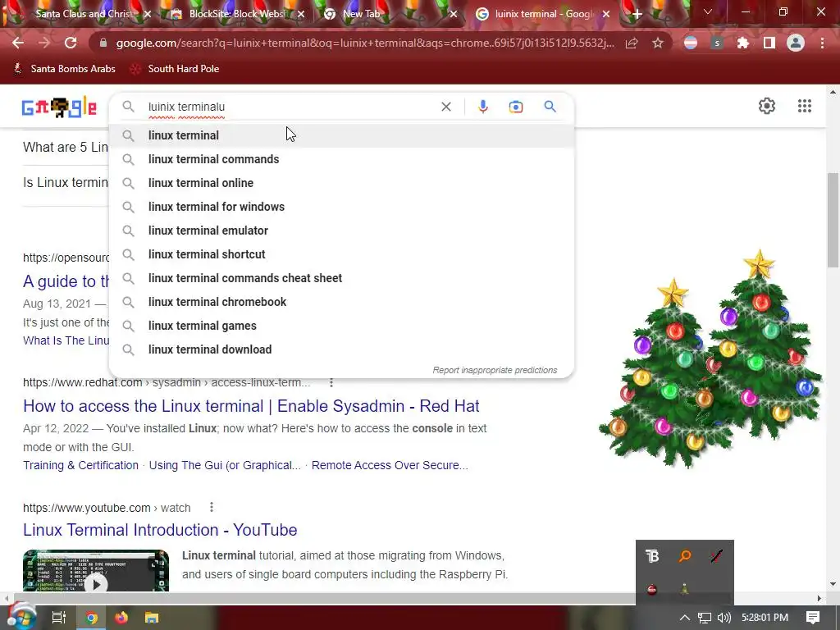Image resolution: width=840 pixels, height=630 pixels.
Task: Start voice search with microphone
Action: coord(482,107)
